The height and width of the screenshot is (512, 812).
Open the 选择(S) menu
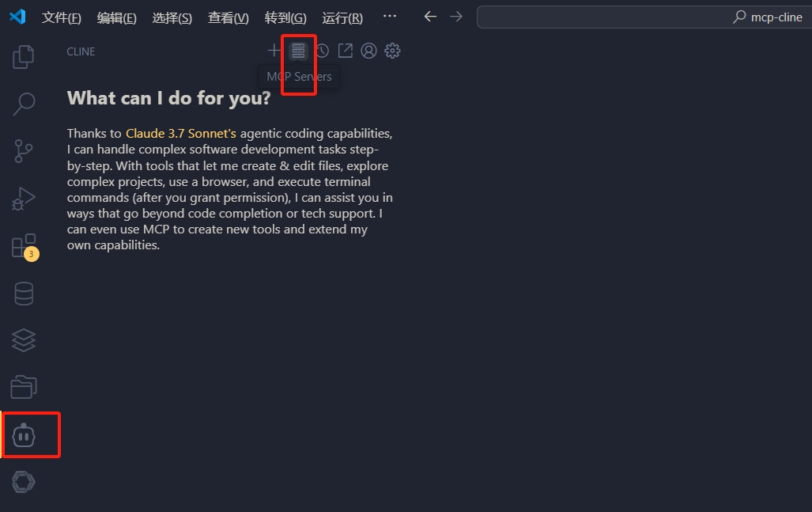[172, 17]
